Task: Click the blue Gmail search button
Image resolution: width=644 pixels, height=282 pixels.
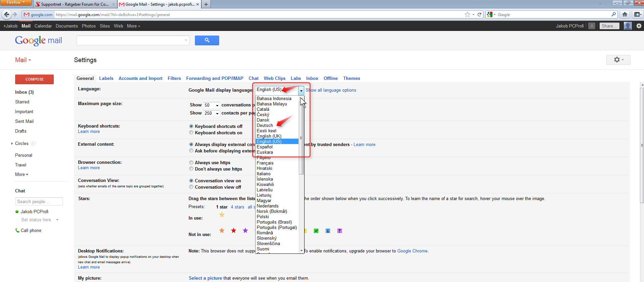Action: (x=207, y=40)
